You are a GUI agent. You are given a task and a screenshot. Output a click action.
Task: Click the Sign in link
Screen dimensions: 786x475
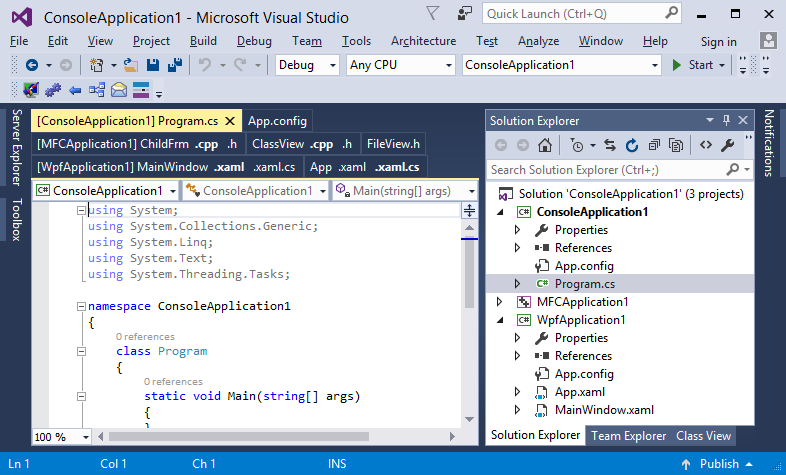click(718, 41)
